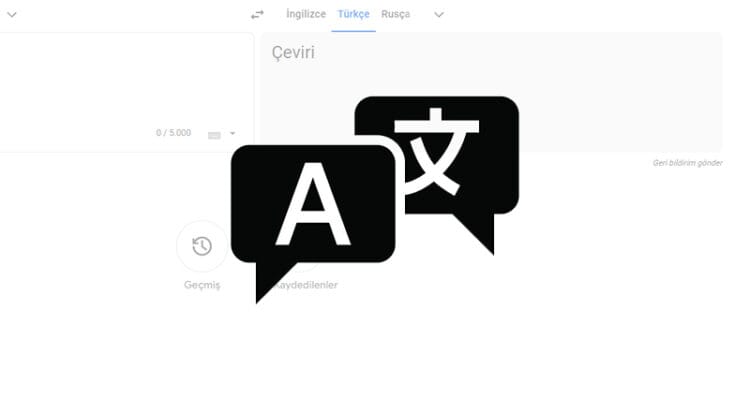Expand the source language list chevron
Image resolution: width=750 pixels, height=400 pixels.
pyautogui.click(x=11, y=14)
